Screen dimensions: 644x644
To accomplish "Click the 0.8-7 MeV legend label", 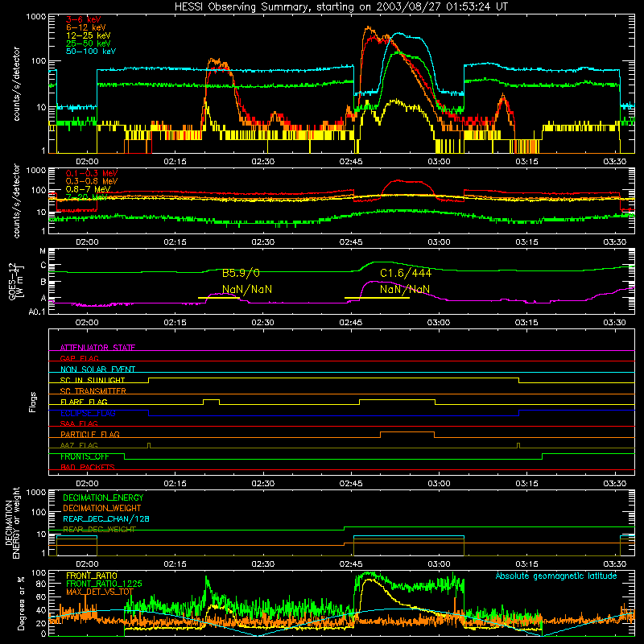I will [x=88, y=189].
